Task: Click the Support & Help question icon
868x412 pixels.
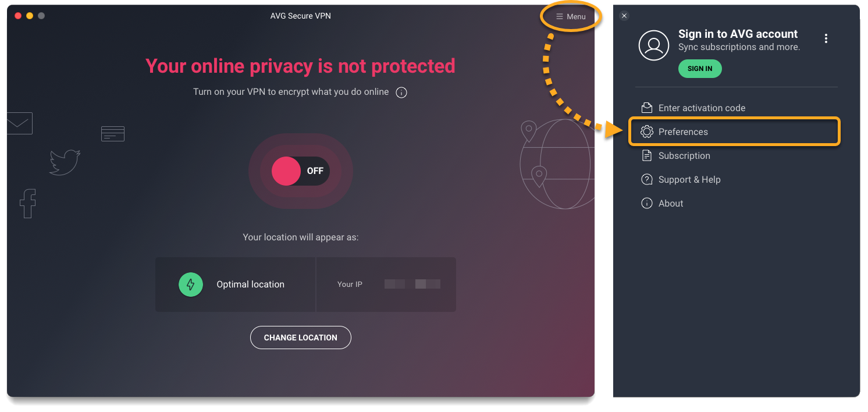Action: [x=646, y=179]
